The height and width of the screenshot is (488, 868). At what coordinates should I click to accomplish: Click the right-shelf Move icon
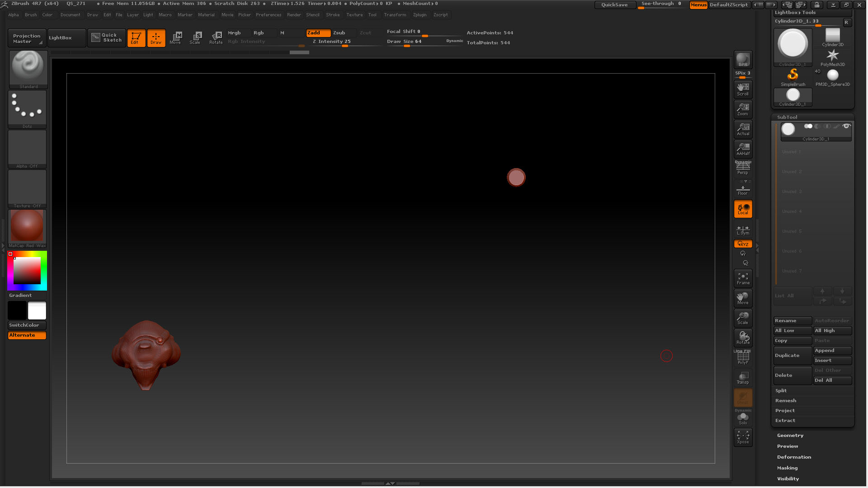coord(743,298)
